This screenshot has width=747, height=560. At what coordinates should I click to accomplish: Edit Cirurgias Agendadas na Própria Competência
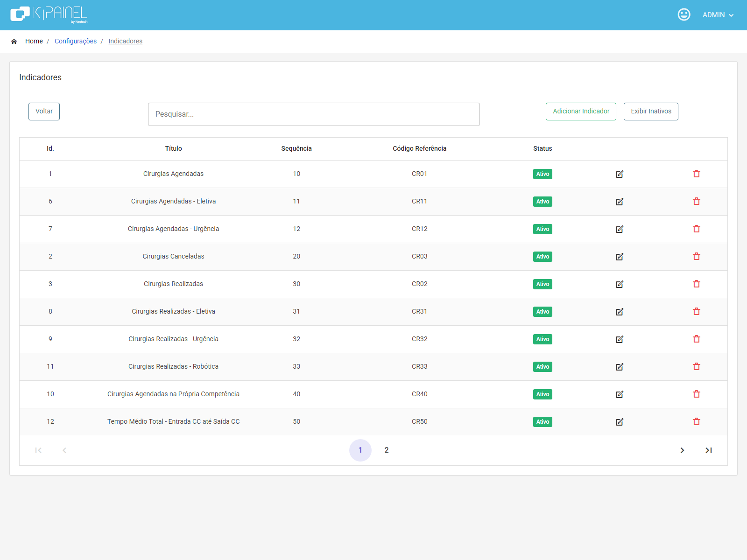click(620, 394)
